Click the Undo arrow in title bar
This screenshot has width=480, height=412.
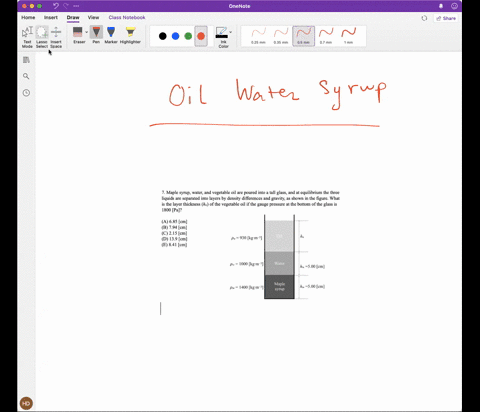pyautogui.click(x=56, y=6)
